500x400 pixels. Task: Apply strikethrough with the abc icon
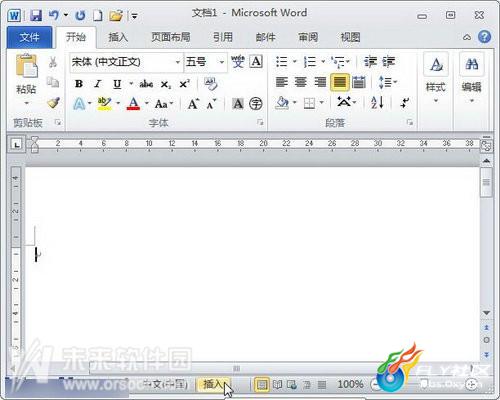146,84
